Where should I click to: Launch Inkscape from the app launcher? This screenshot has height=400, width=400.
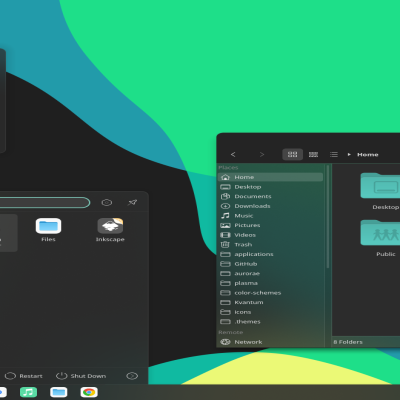110,230
